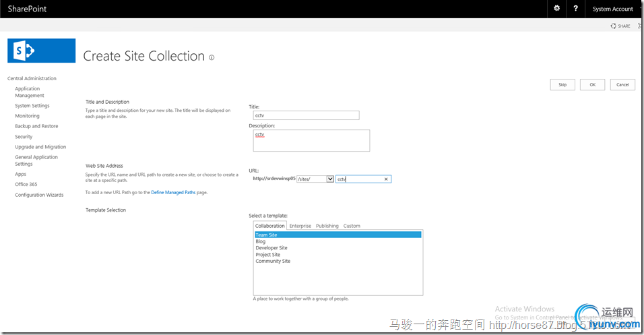Screen dimensions: 644x335
Task: Click the OK button
Action: pos(593,85)
